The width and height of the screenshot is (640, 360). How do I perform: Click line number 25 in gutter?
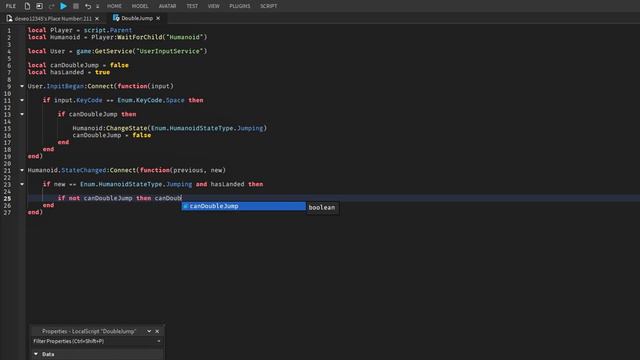7,198
